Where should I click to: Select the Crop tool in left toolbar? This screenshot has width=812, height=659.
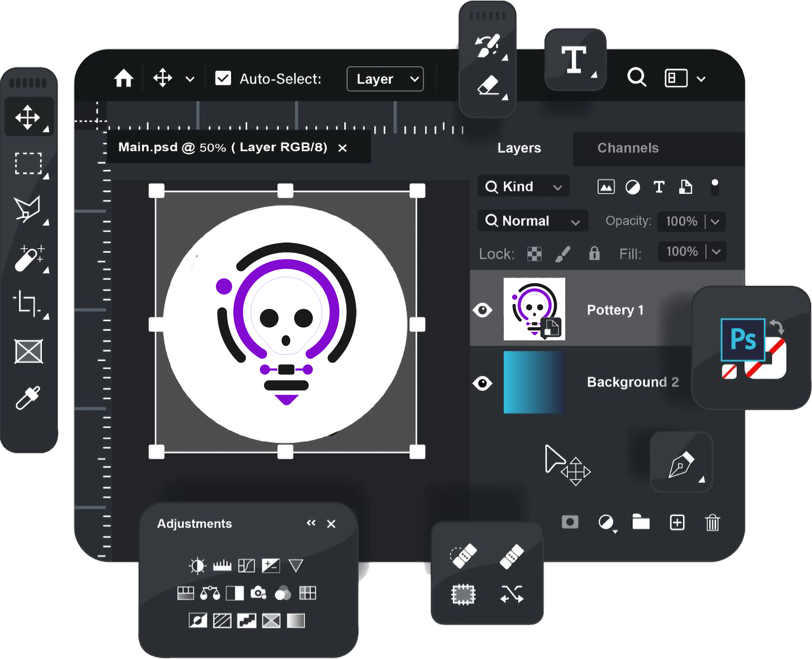[27, 304]
